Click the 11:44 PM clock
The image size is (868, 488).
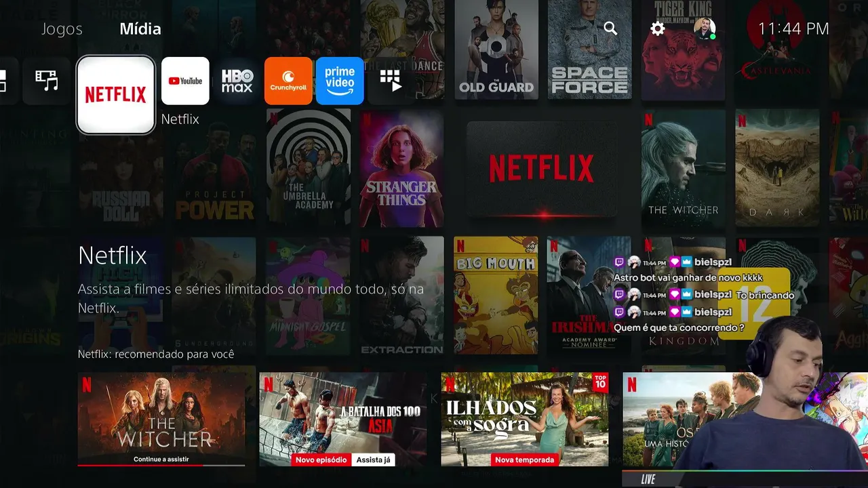coord(793,28)
